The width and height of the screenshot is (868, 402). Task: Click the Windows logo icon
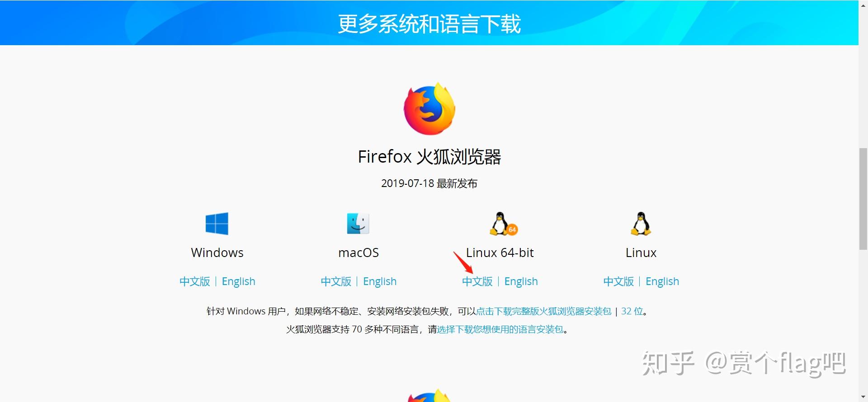tap(217, 224)
